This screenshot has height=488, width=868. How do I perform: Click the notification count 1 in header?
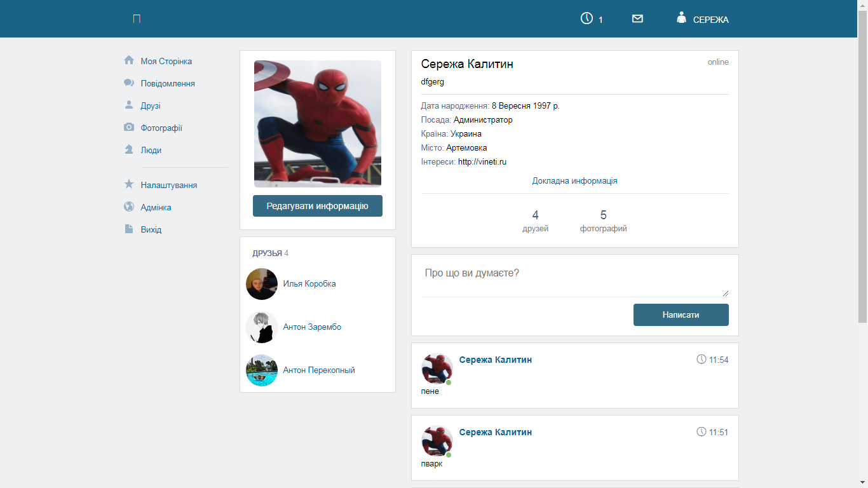pyautogui.click(x=600, y=20)
